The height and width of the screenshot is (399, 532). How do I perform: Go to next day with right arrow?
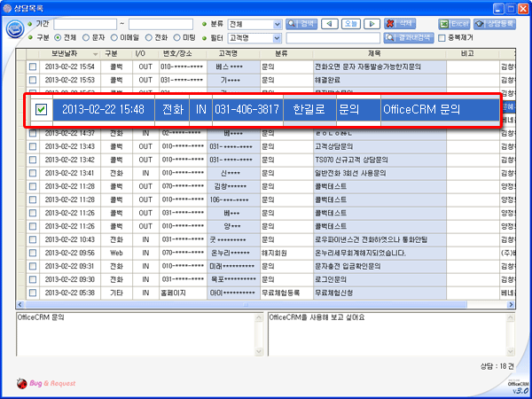click(373, 23)
